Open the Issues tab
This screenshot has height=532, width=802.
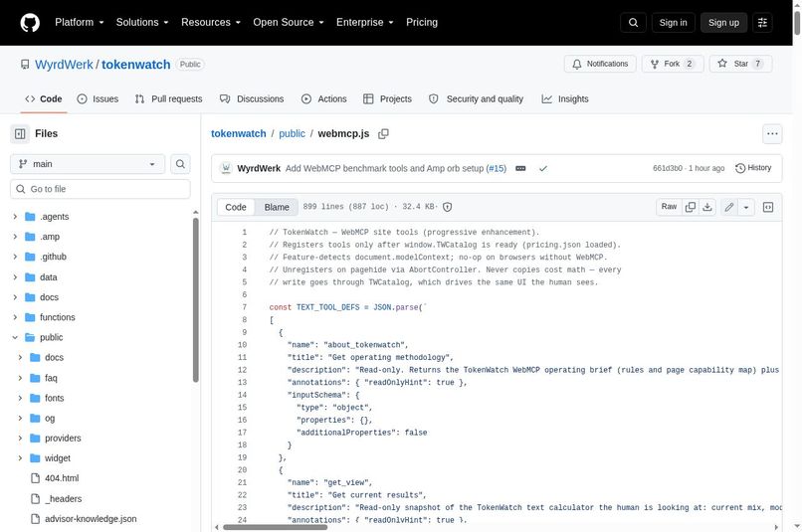(98, 99)
